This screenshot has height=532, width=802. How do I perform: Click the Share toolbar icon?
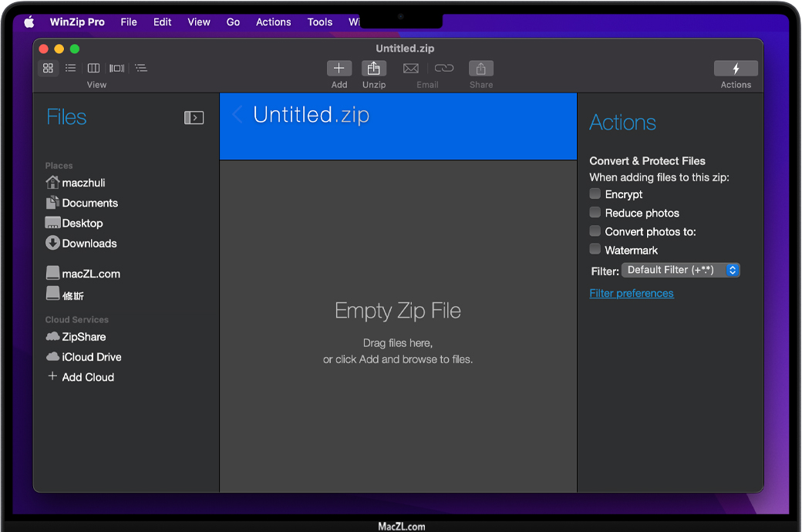480,69
